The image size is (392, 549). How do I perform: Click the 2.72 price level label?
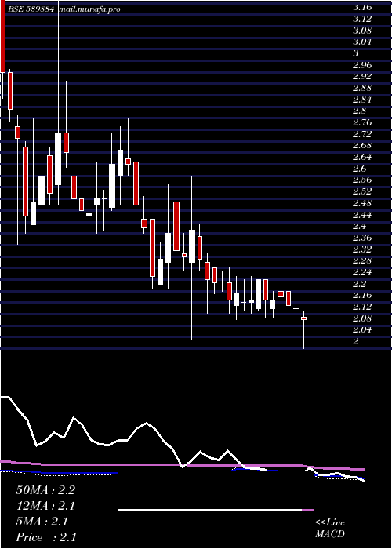click(x=361, y=134)
